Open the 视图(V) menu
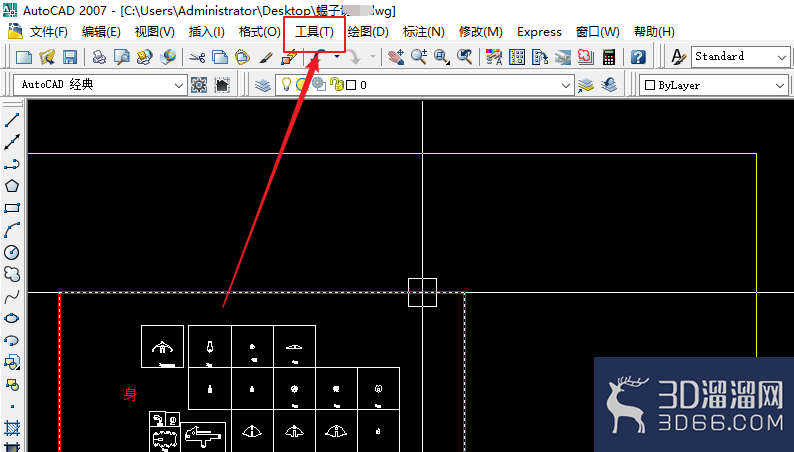794x452 pixels. click(154, 32)
